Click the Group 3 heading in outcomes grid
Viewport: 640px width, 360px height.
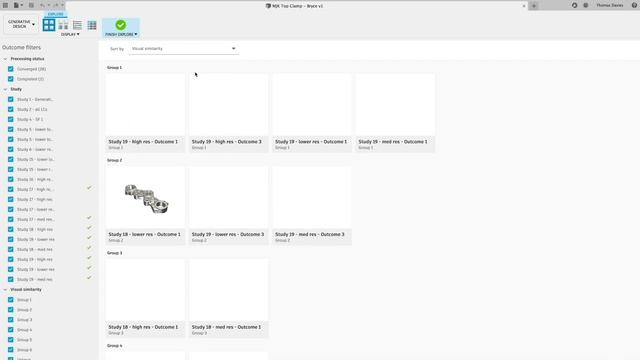114,253
